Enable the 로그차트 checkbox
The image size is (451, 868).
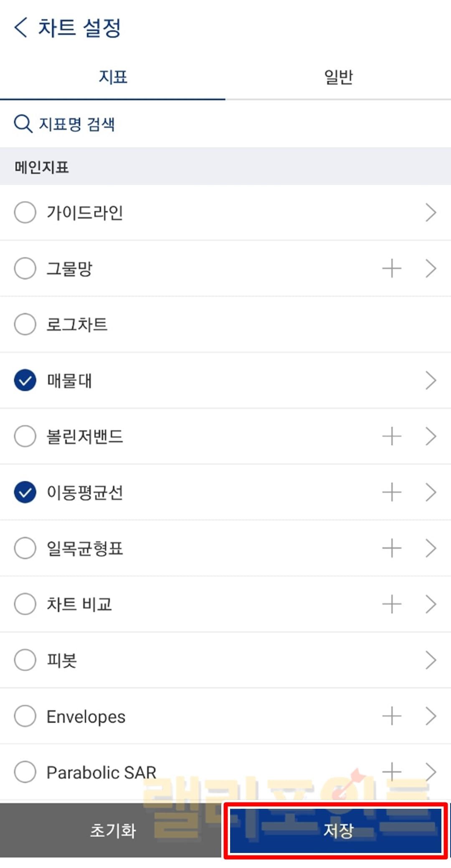25,324
